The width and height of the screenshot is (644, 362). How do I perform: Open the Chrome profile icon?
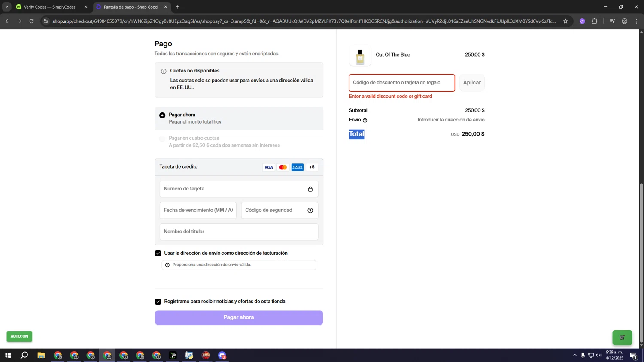625,21
